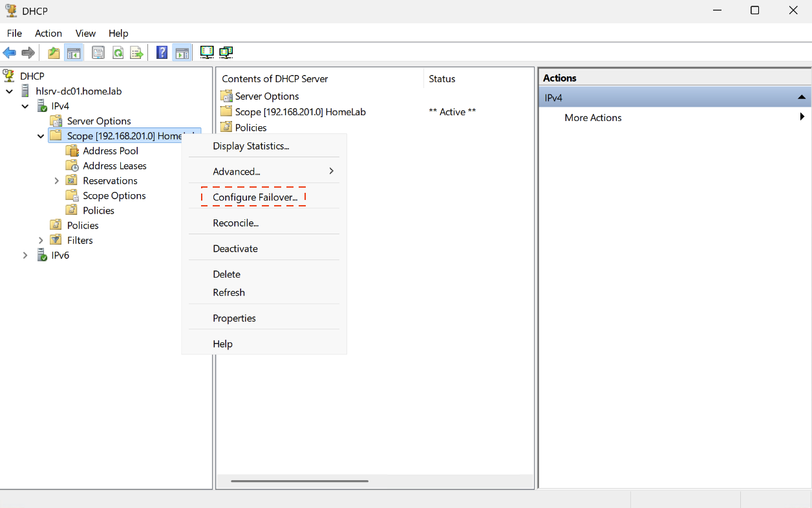
Task: Click the horizontal scrollbar in contents pane
Action: click(299, 481)
